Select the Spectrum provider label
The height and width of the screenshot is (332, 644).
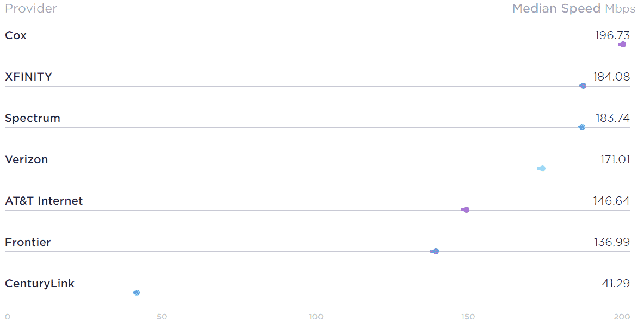click(33, 118)
